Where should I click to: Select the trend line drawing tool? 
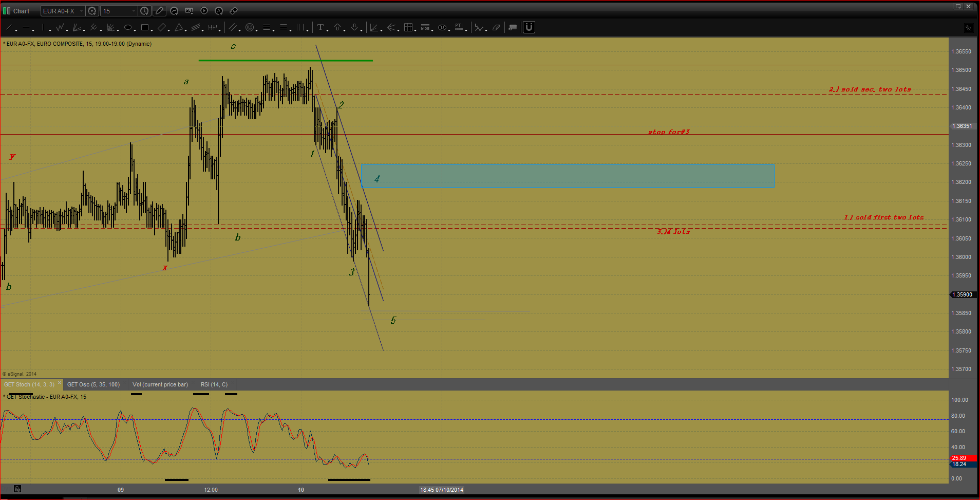click(x=9, y=28)
